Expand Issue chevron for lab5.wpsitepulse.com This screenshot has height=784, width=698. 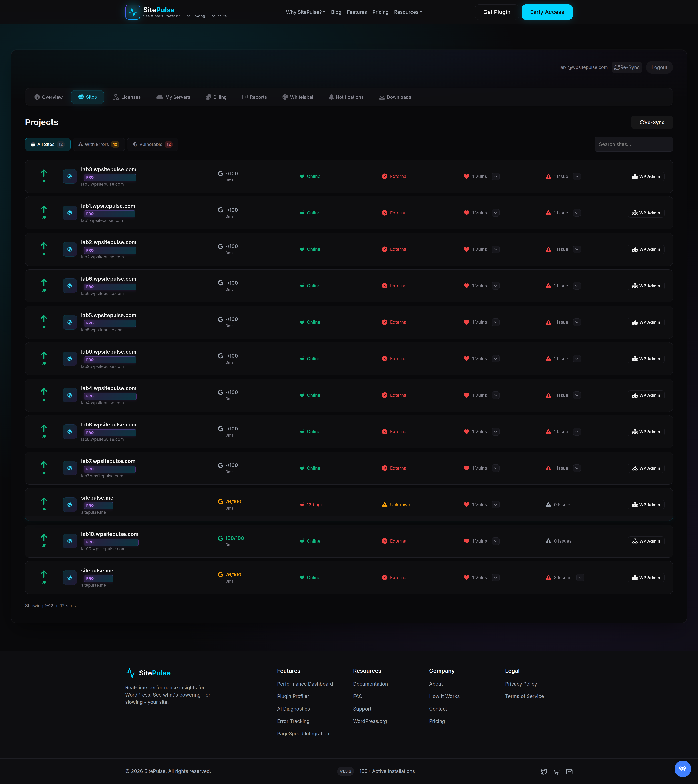[x=577, y=322]
